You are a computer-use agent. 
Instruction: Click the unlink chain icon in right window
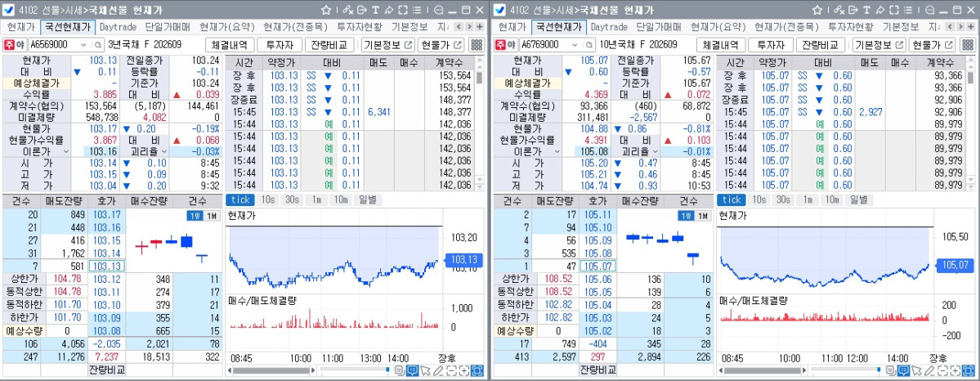point(838,10)
